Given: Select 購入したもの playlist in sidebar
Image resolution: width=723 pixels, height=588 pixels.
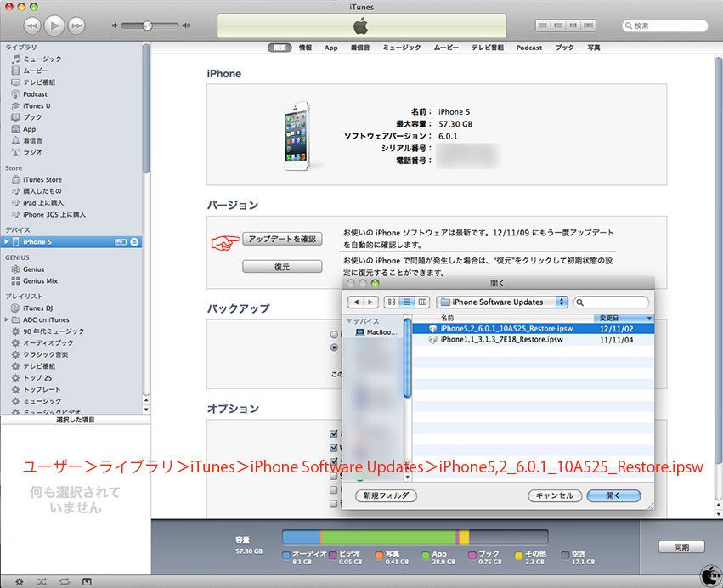Looking at the screenshot, I should 42,191.
